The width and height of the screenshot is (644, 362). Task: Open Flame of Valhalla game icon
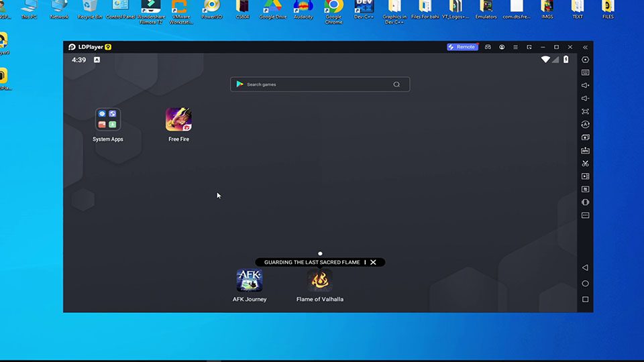point(320,280)
